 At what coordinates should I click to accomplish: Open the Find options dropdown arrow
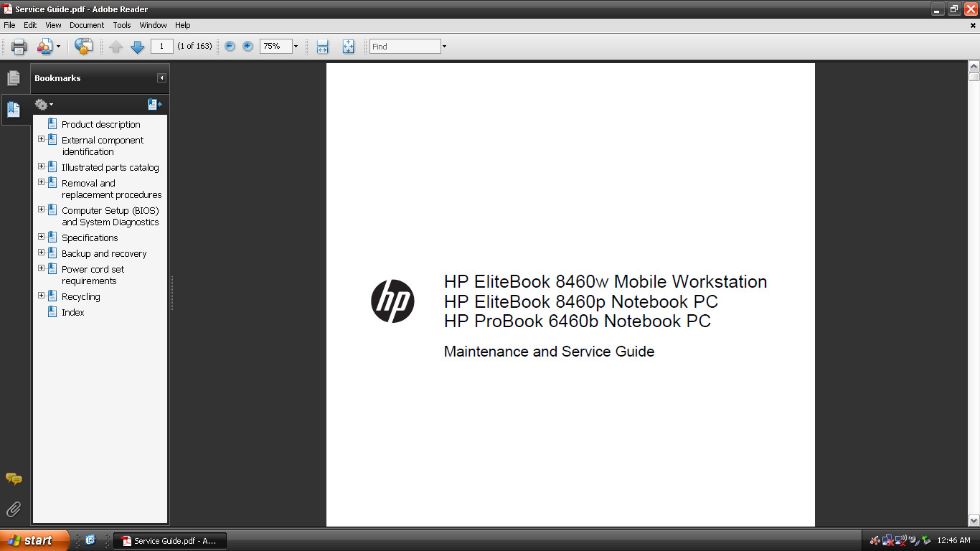pyautogui.click(x=444, y=47)
